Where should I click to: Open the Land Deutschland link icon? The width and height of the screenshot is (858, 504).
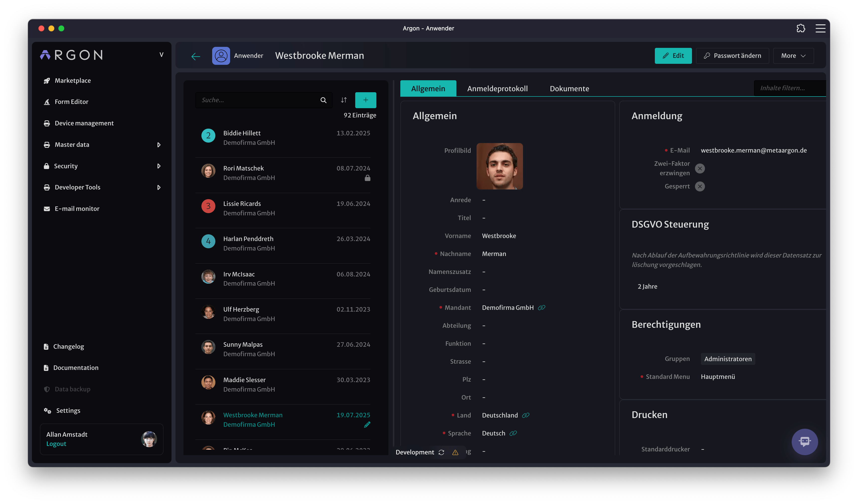pos(525,416)
